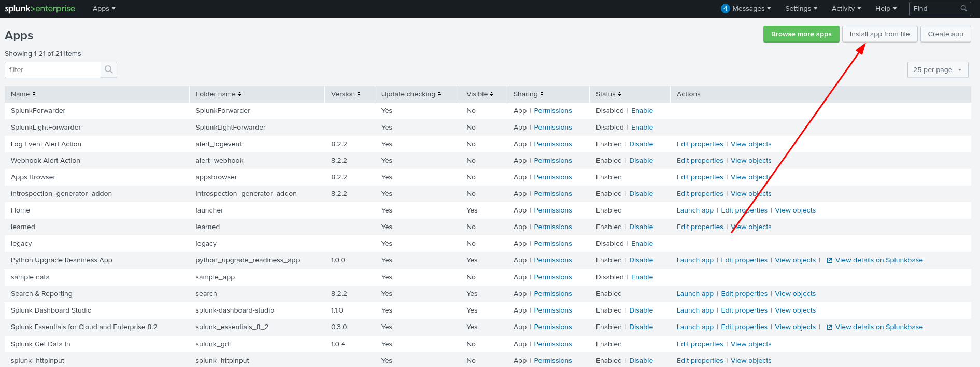980x367 pixels.
Task: Edit properties of the learned app
Action: pos(700,227)
